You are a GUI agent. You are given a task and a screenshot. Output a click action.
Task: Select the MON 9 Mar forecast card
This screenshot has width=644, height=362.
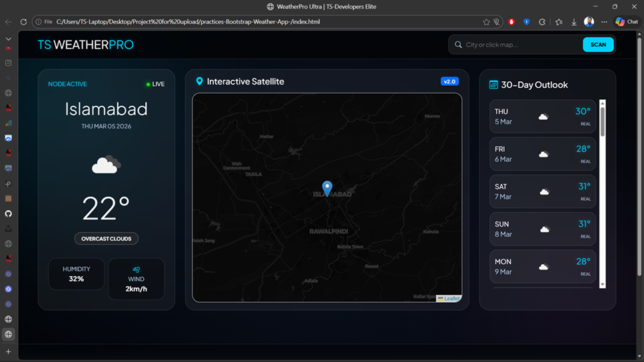point(542,267)
